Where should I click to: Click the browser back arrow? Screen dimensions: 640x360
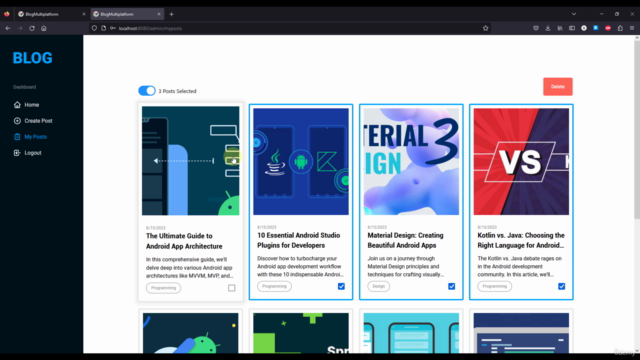pos(8,28)
